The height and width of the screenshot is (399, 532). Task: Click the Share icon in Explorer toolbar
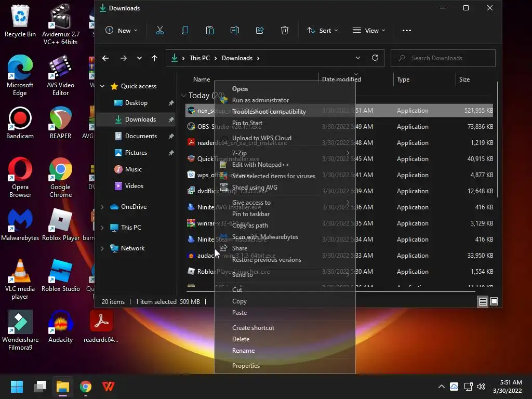click(260, 31)
